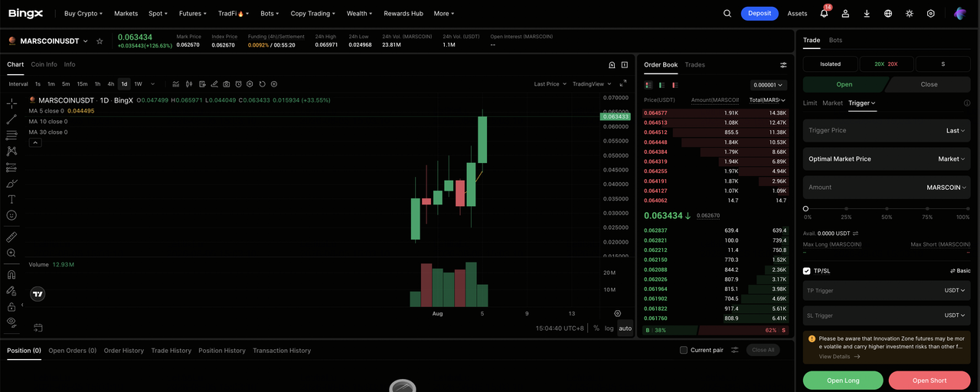Open TP Trigger USDT dropdown
This screenshot has height=392, width=980.
(x=955, y=290)
